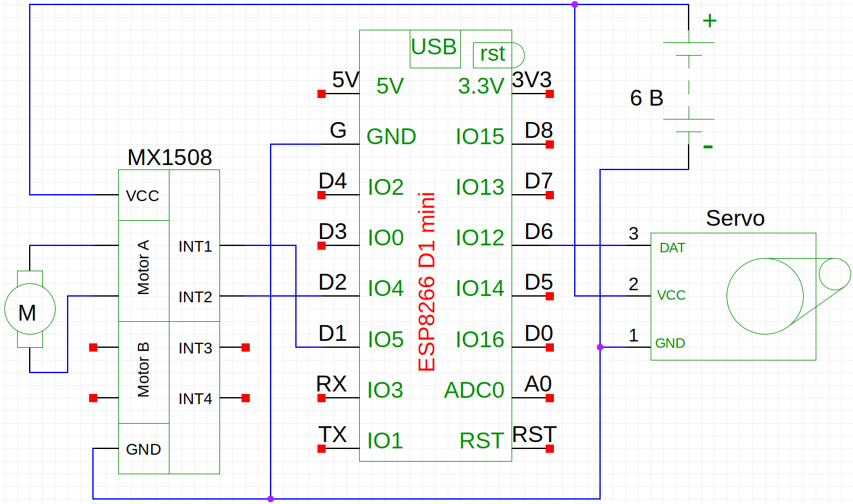
Task: Click the green plus sign on the battery
Action: 710,21
